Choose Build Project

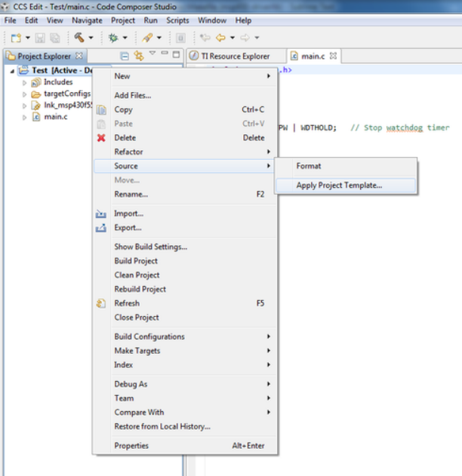[185, 261]
